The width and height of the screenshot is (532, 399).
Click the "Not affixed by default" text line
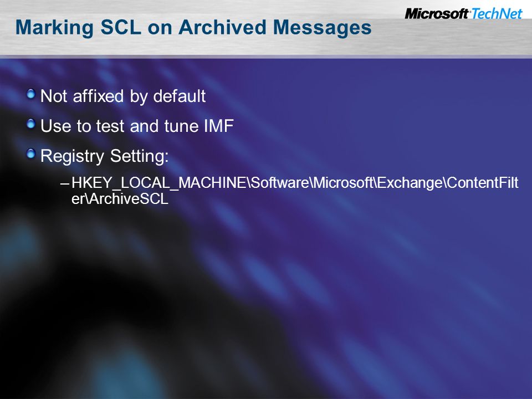point(123,96)
